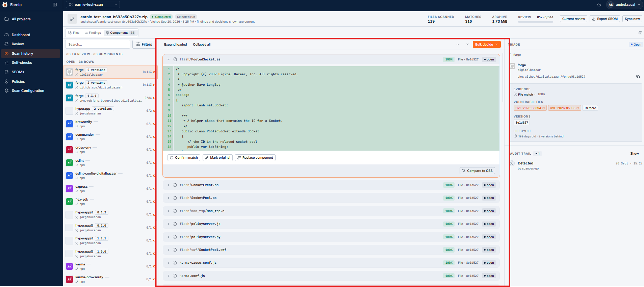Open Scan Configuration in sidebar
The width and height of the screenshot is (644, 287).
pos(28,91)
